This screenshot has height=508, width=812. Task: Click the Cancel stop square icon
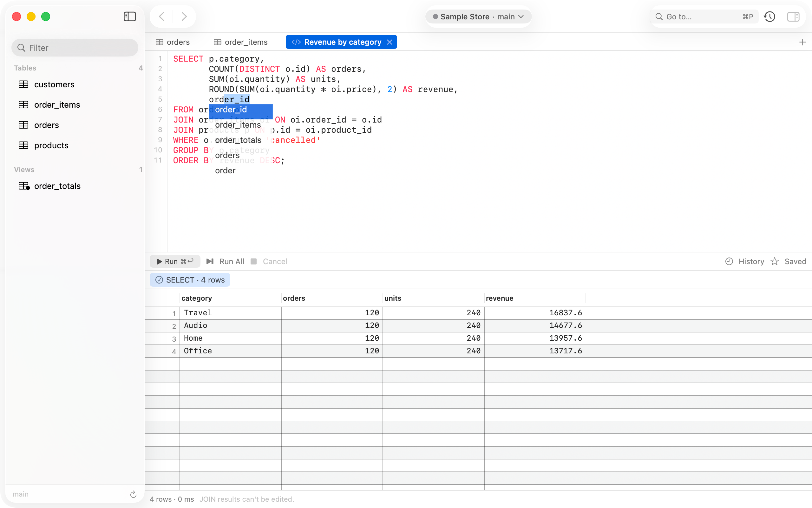click(254, 261)
